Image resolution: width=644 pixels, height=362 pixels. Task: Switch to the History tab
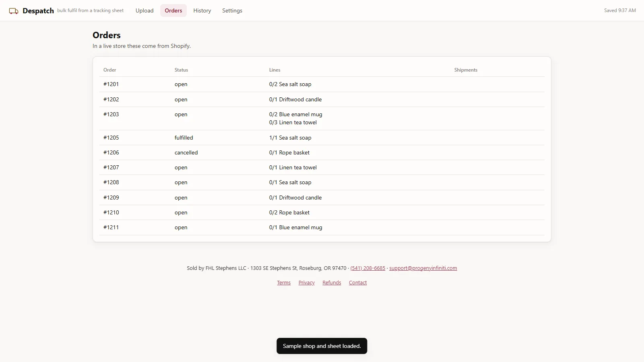point(202,10)
